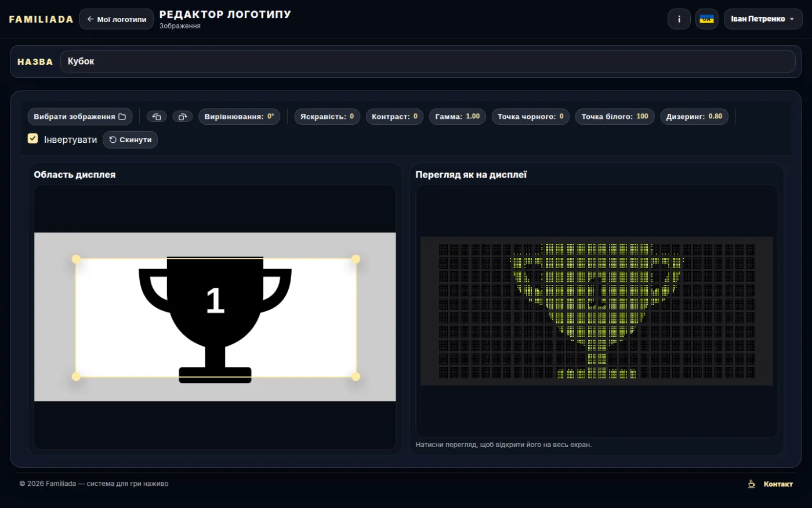The height and width of the screenshot is (508, 812).
Task: Adjust the Вирівнювання angle control
Action: (240, 117)
